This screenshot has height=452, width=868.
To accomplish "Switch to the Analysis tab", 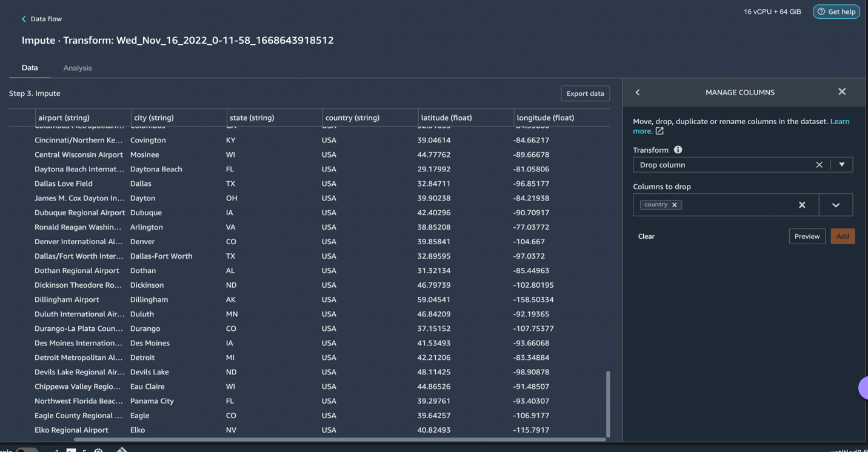I will (x=78, y=68).
